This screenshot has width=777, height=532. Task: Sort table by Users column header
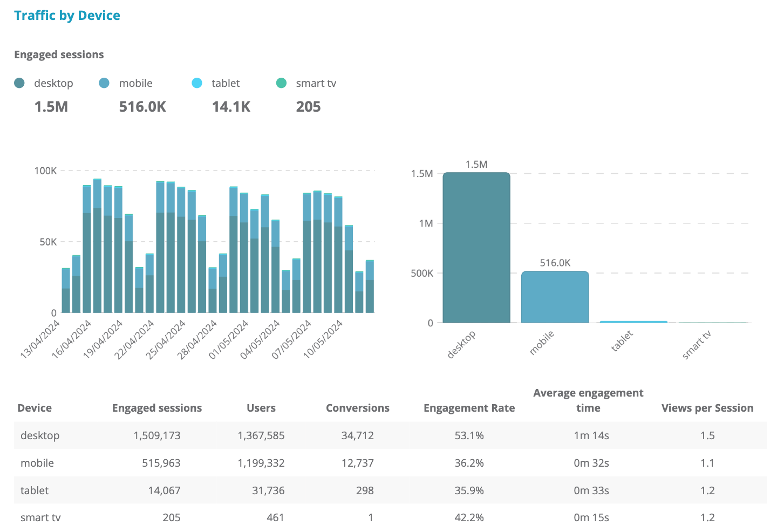[x=261, y=408]
